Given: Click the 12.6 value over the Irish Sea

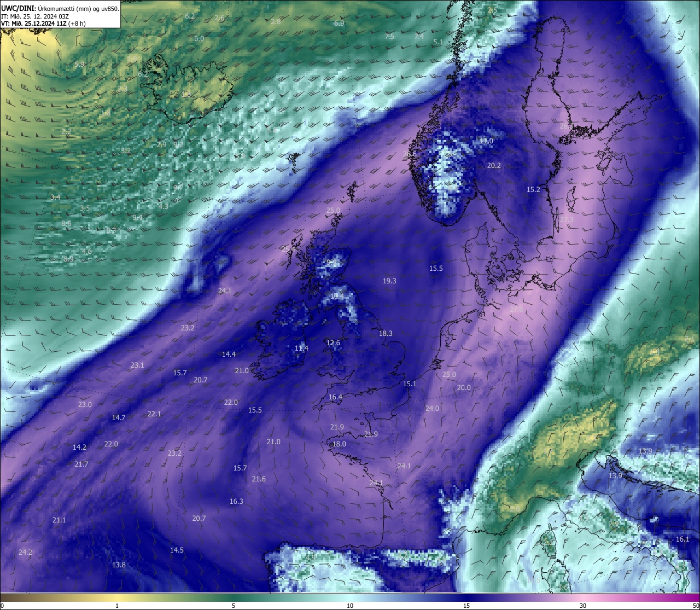Looking at the screenshot, I should pyautogui.click(x=333, y=343).
